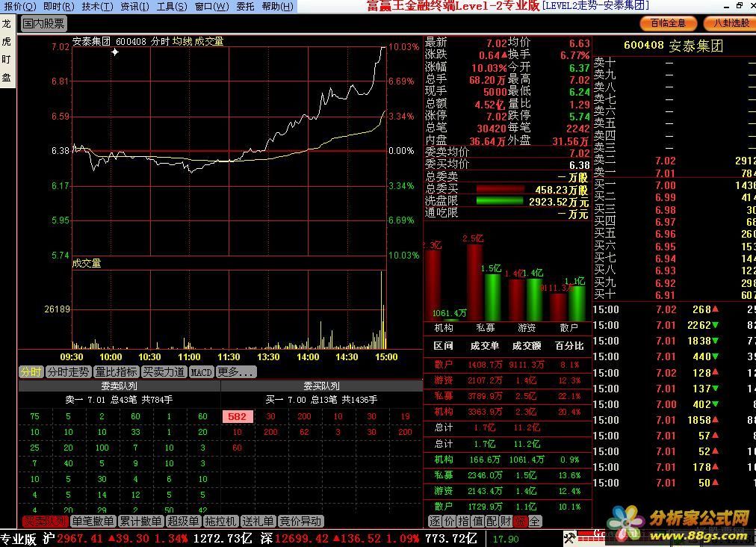Open the 技术(T) menu

point(97,6)
